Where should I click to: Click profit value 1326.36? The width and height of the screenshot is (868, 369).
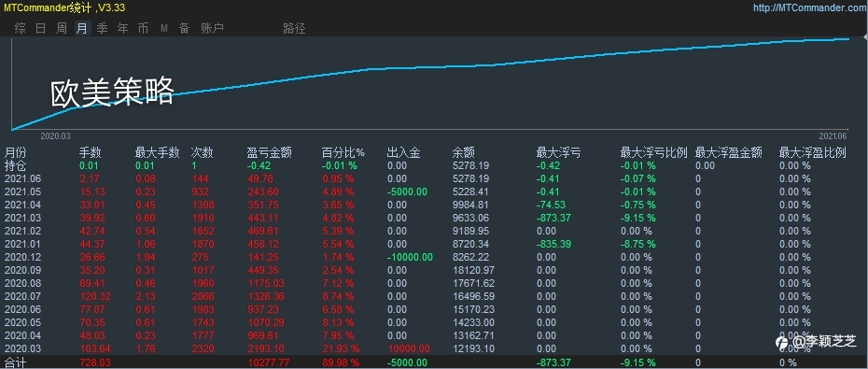266,296
